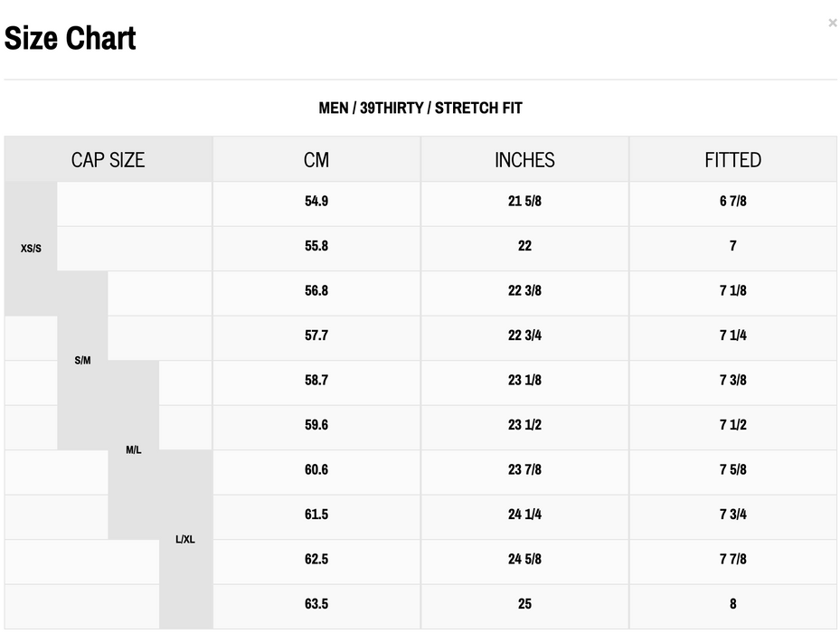Click the 24 1/4 inches cell
840x633 pixels.
[524, 515]
